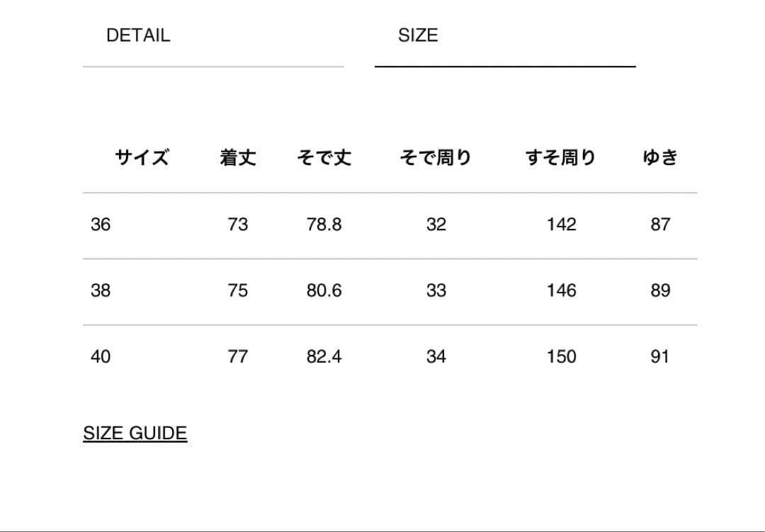Screen dimensions: 765x532
Task: Select the size 36 row label
Action: point(101,225)
